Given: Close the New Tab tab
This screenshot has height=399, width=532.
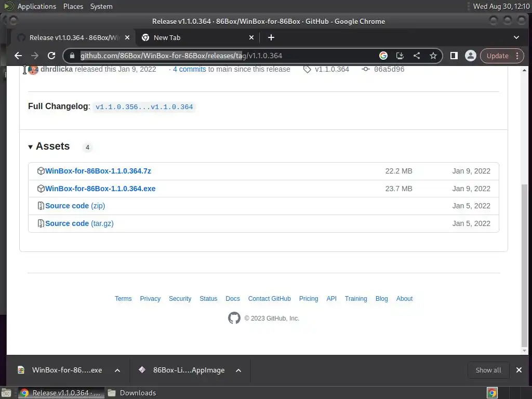Looking at the screenshot, I should tap(251, 37).
